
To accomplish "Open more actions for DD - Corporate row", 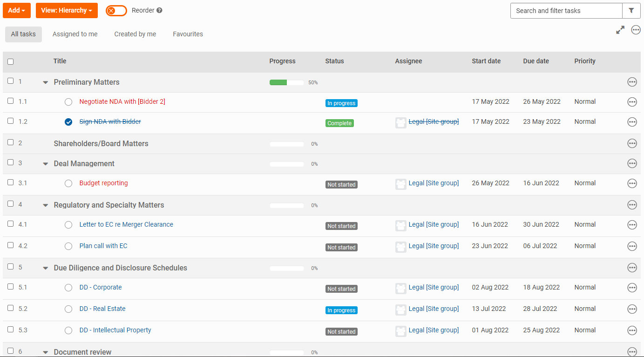I will coord(632,288).
